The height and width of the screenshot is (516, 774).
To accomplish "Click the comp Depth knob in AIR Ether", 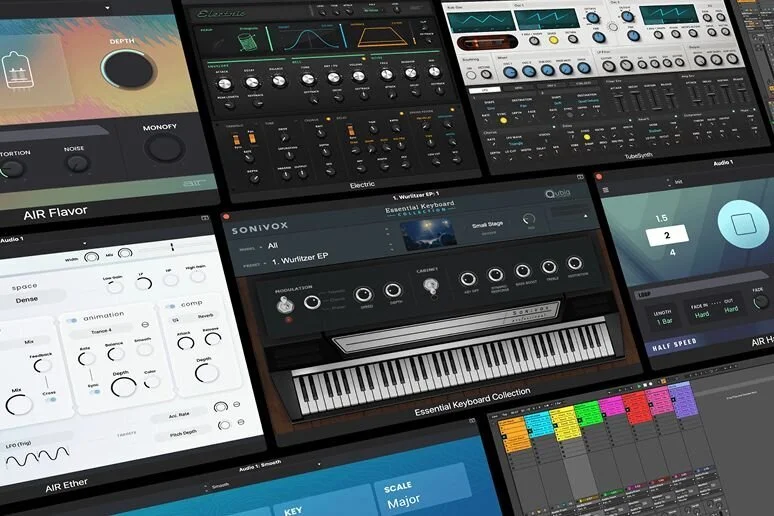I will [x=206, y=373].
